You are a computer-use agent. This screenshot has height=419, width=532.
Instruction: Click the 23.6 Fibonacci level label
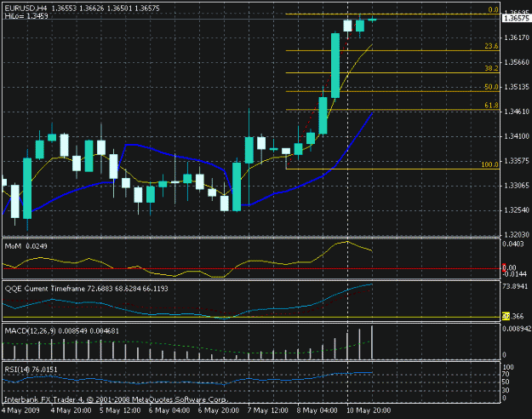pyautogui.click(x=491, y=46)
